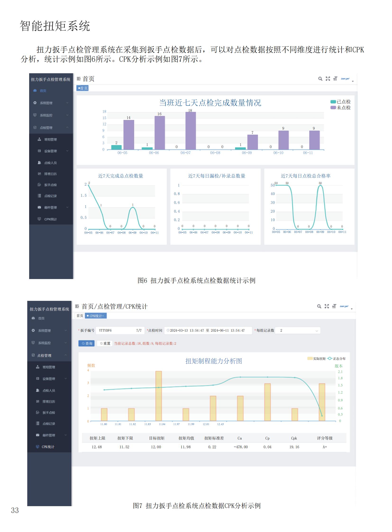This screenshot has height=532, width=392.
Task: Open 点检记录 in the CPK统计 page sidebar
Action: click(x=49, y=424)
